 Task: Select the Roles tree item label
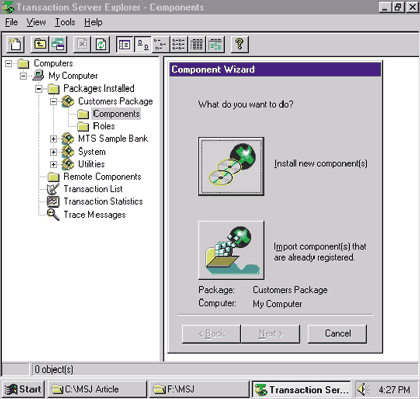(x=104, y=126)
